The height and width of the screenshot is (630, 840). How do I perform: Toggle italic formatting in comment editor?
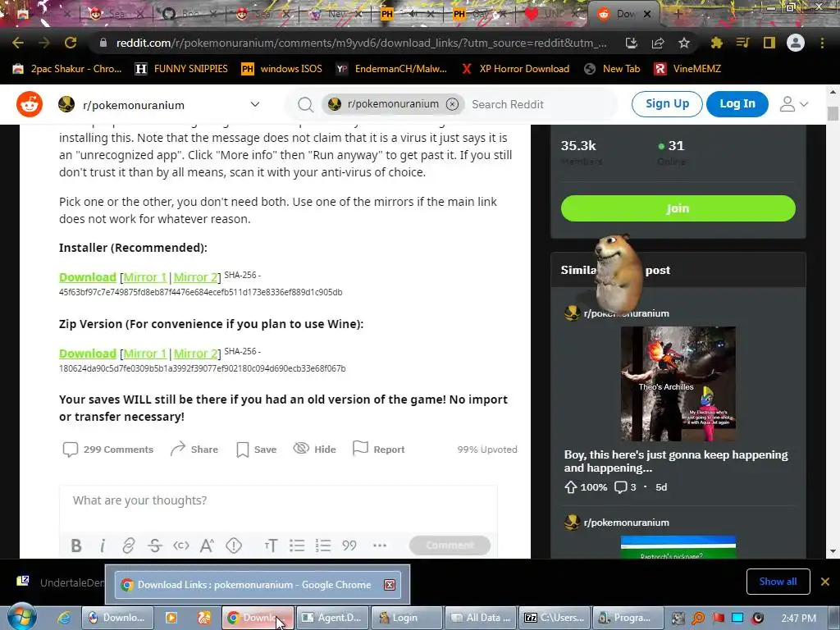tap(103, 546)
